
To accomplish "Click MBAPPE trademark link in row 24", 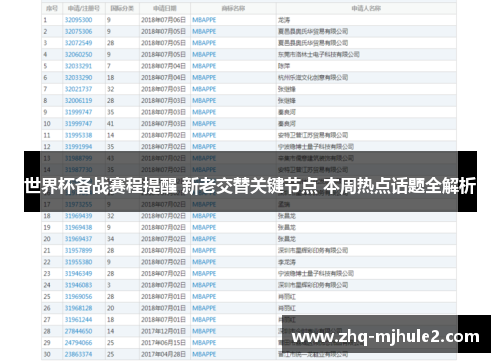I will (204, 285).
